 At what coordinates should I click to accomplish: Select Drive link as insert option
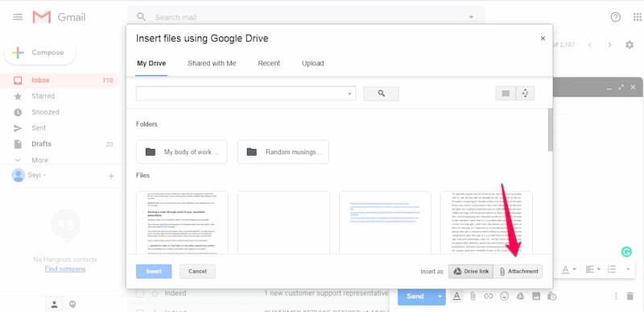(471, 272)
